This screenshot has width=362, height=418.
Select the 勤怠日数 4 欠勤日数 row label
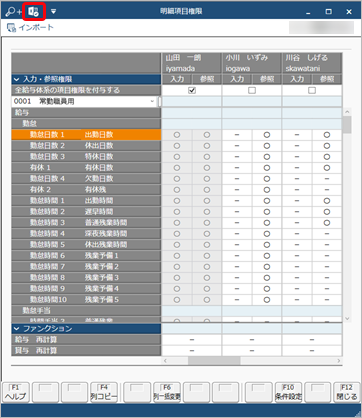pos(86,179)
